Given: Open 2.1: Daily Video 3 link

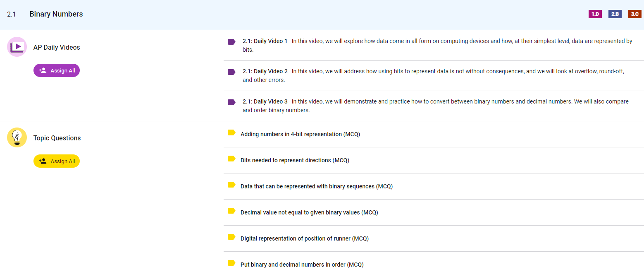Looking at the screenshot, I should click(265, 102).
